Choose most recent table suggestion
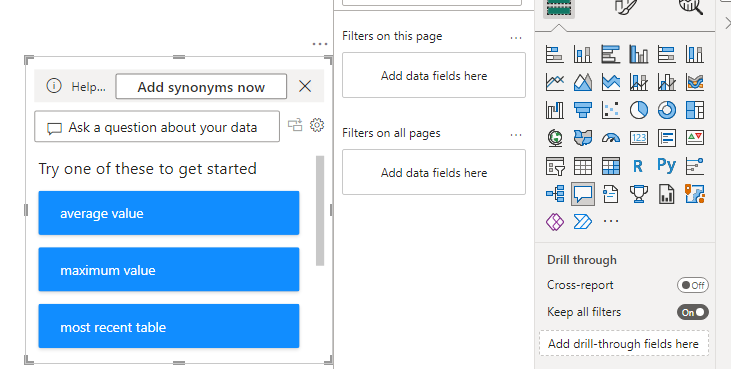The width and height of the screenshot is (731, 369). click(x=169, y=326)
